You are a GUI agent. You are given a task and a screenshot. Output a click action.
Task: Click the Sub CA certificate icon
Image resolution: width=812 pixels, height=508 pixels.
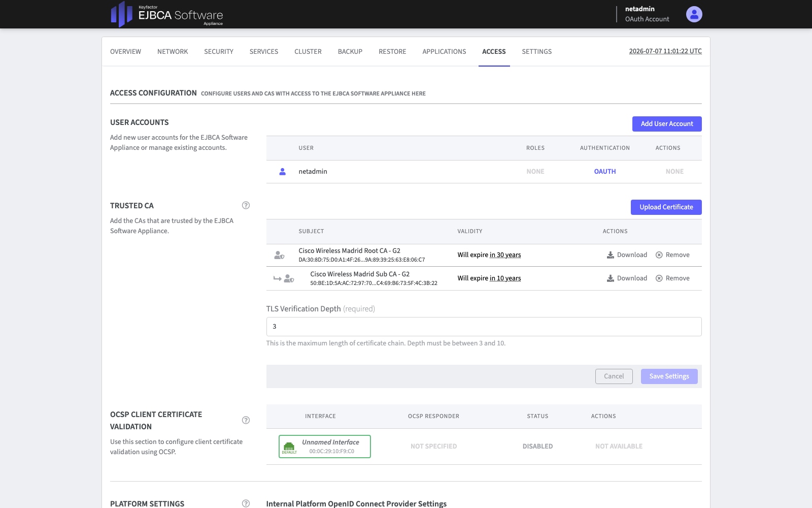289,278
